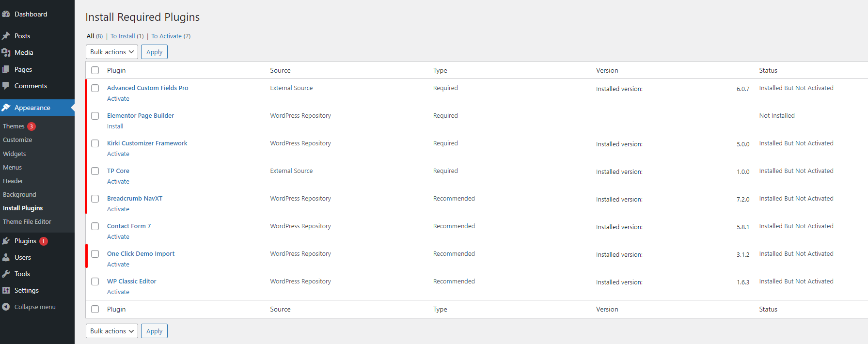Image resolution: width=868 pixels, height=344 pixels.
Task: Click Activate under Breadcrumb NavXT
Action: pos(118,209)
